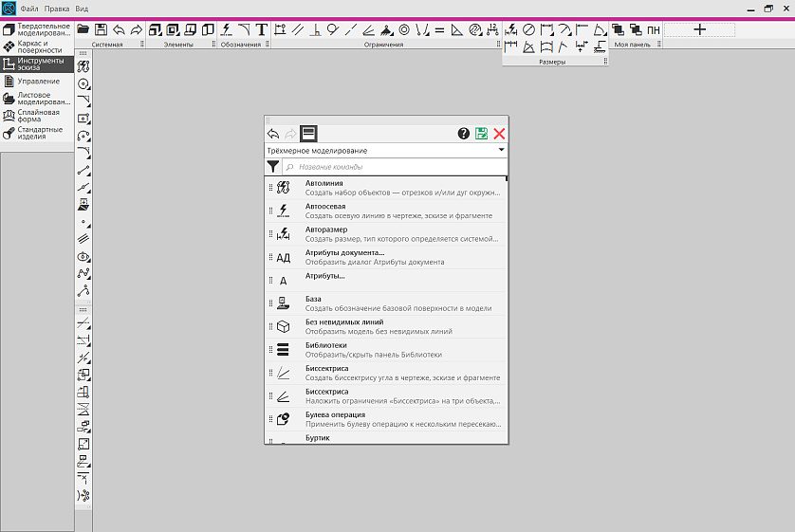Select Биссектриса command for creating angle bisector
This screenshot has height=532, width=795.
click(x=385, y=373)
